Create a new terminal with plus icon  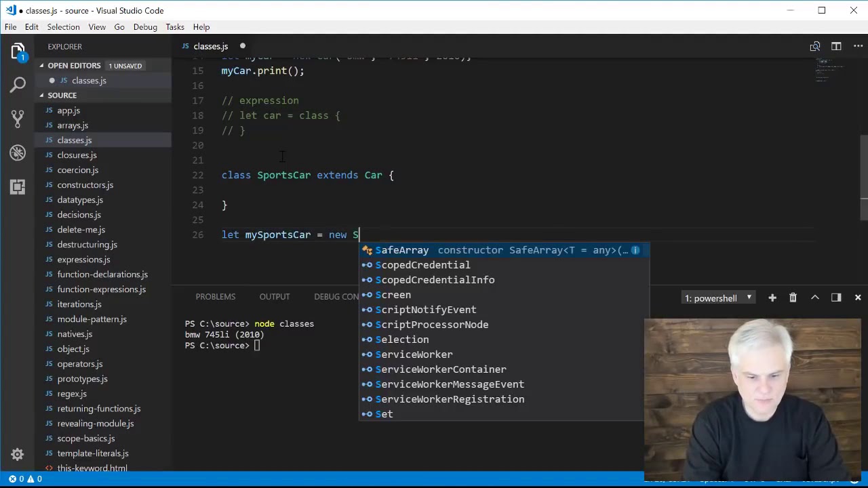772,298
